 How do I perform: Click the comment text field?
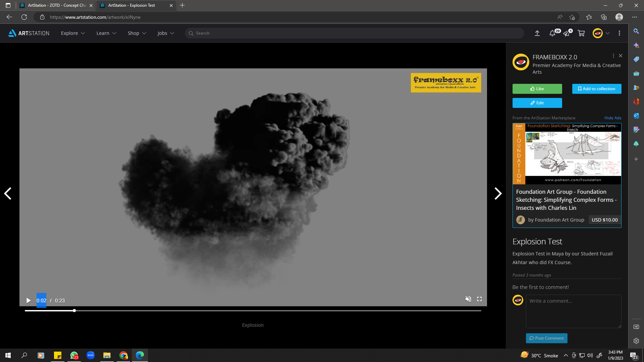(x=574, y=311)
